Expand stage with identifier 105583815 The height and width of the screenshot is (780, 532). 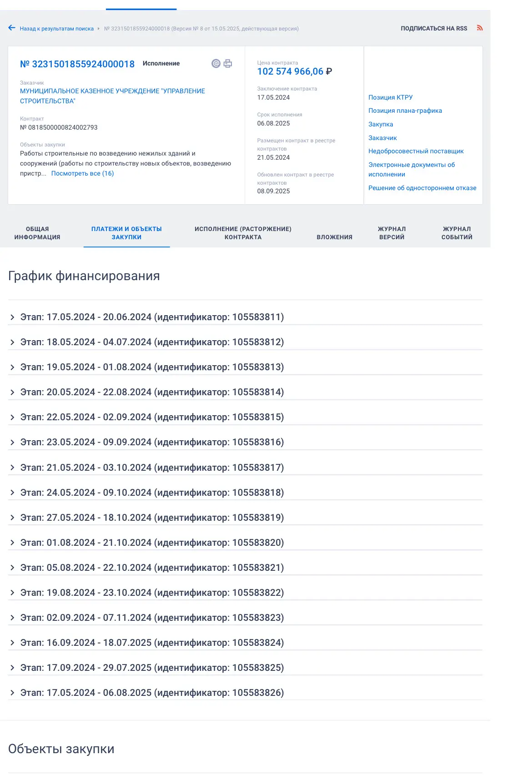(x=12, y=418)
